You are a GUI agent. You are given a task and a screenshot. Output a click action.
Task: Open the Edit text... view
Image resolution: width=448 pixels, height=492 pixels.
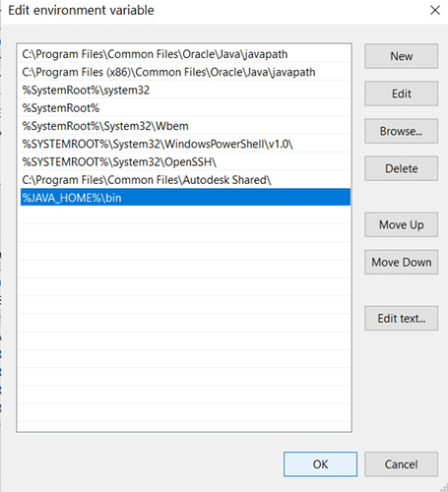click(401, 318)
